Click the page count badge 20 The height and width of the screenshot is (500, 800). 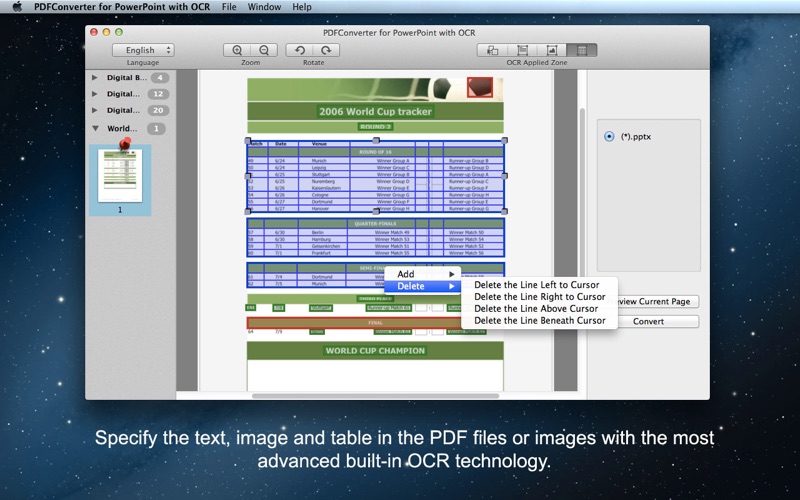(158, 110)
